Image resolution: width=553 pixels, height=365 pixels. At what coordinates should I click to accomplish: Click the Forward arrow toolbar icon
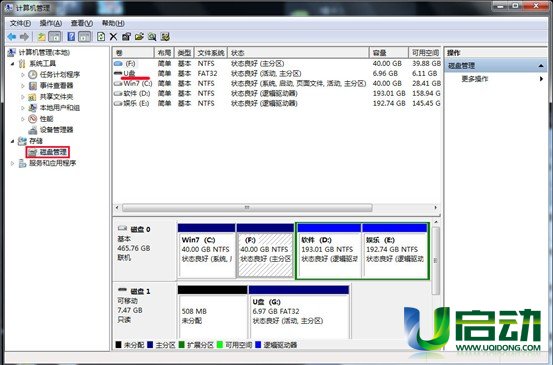24,37
